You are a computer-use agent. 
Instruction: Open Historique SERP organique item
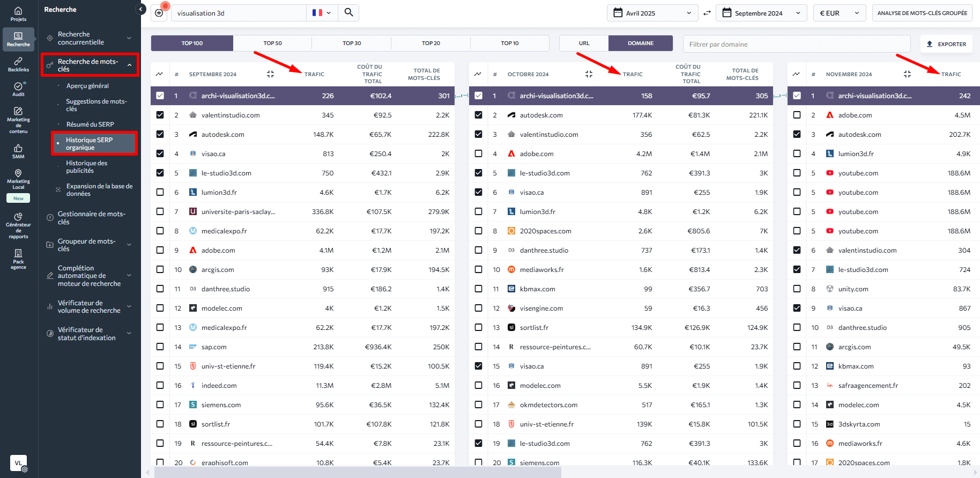[94, 144]
